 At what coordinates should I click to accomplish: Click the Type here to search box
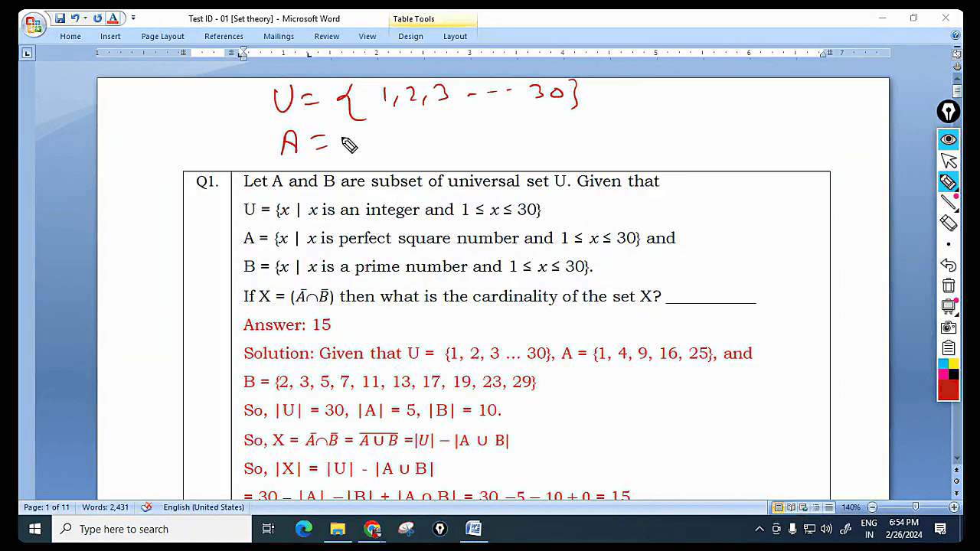[152, 529]
